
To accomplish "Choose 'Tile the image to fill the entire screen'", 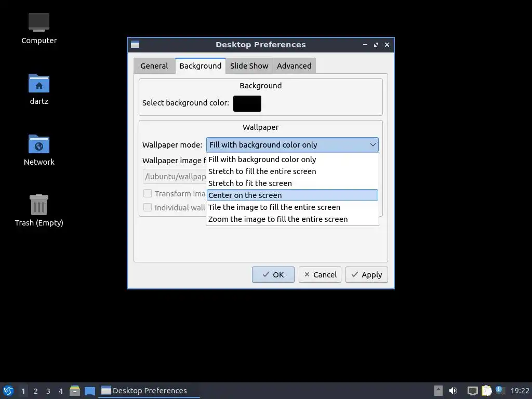I will (x=292, y=207).
